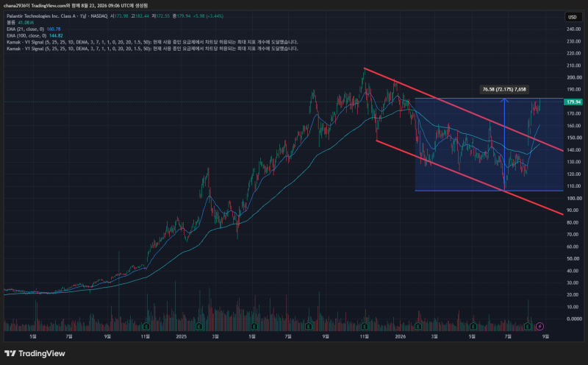This screenshot has height=365, width=588.
Task: Click the chana2936 TradingView.com snapshot caption
Action: tap(76, 6)
